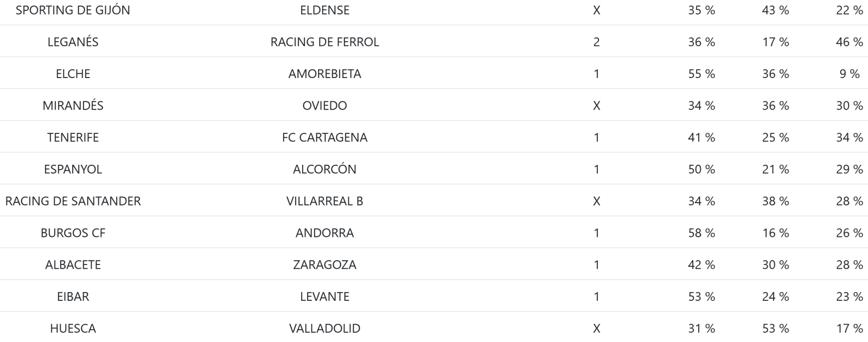The width and height of the screenshot is (868, 342).
Task: Select the Zaragoza away team cell
Action: (324, 265)
